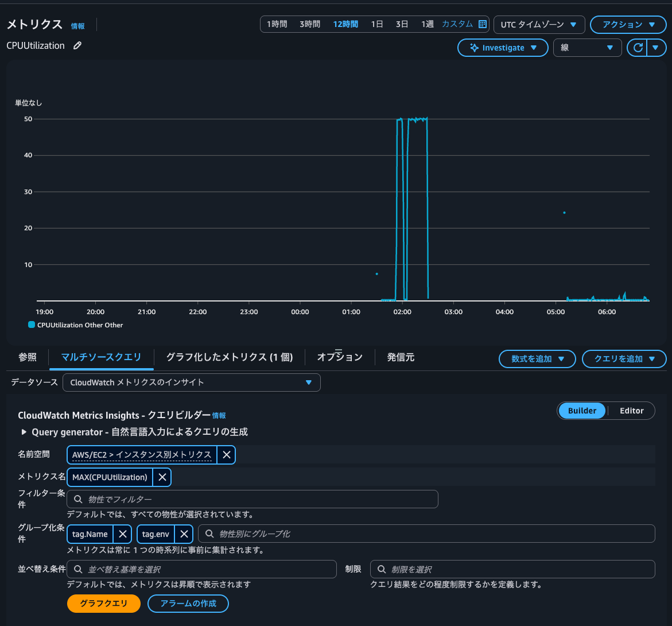
Task: Focus the 物性でフィルター input field
Action: tap(253, 499)
